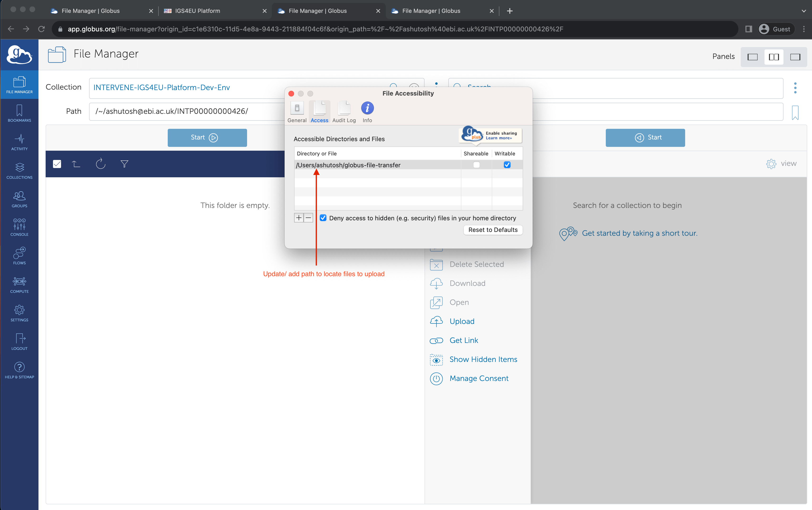Toggle select-all checkbox in file toolbar

point(57,164)
